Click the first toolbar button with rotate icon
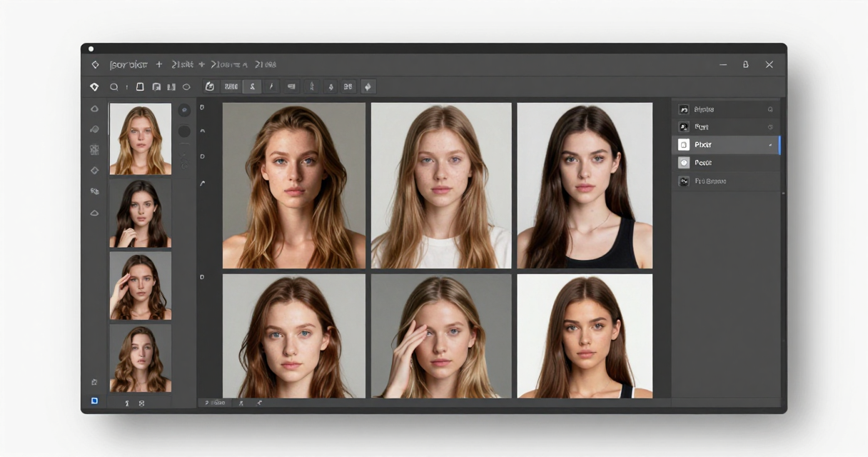 click(210, 87)
